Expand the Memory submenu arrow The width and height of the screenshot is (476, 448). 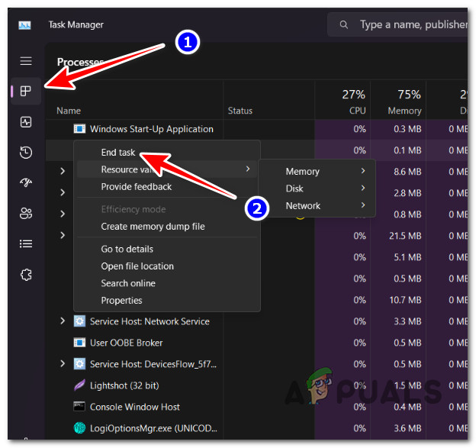(363, 171)
